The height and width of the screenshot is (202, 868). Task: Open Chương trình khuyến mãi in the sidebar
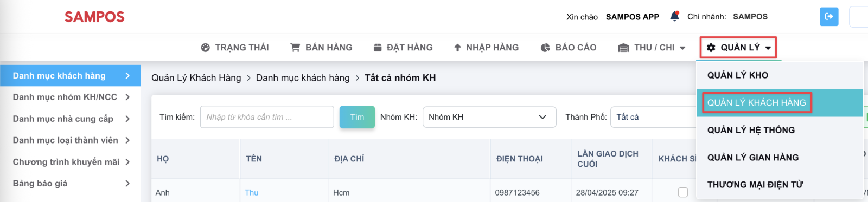(x=71, y=162)
